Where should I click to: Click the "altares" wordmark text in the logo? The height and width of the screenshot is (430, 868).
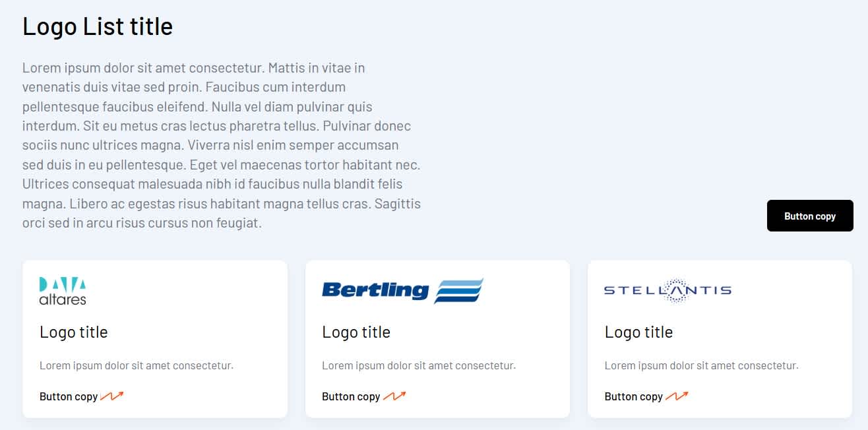click(x=63, y=299)
